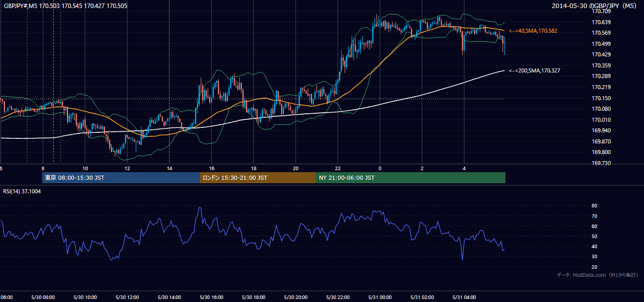Click the 170.639 price axis label

click(601, 22)
